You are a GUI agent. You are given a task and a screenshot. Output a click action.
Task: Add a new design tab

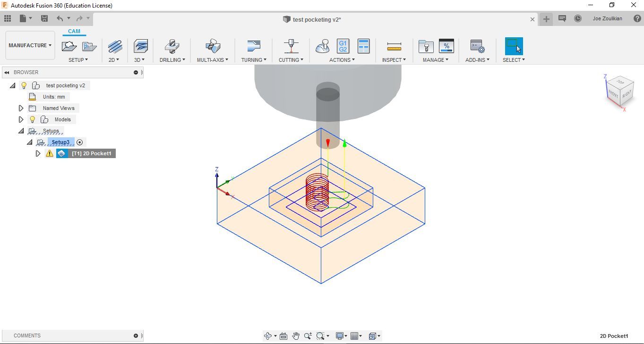pyautogui.click(x=546, y=19)
